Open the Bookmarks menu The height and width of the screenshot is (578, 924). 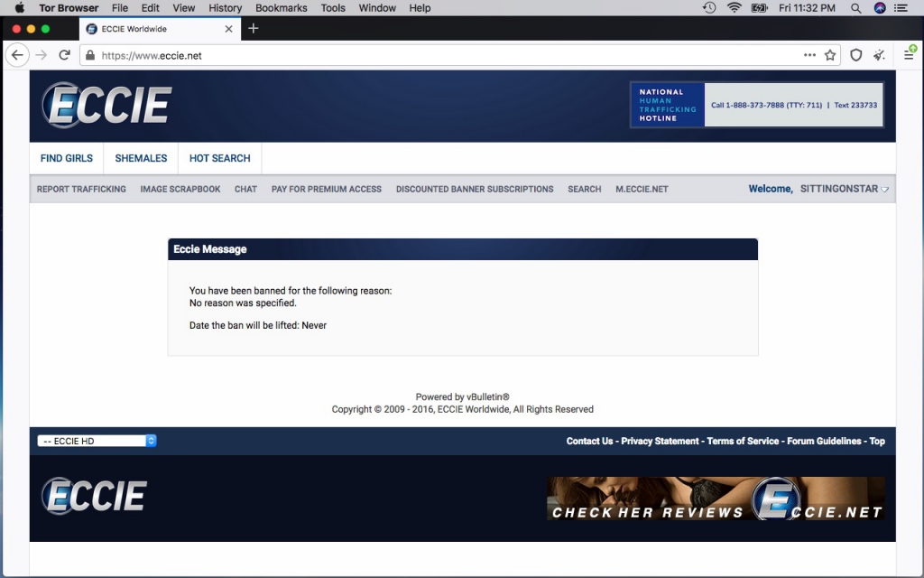(282, 7)
